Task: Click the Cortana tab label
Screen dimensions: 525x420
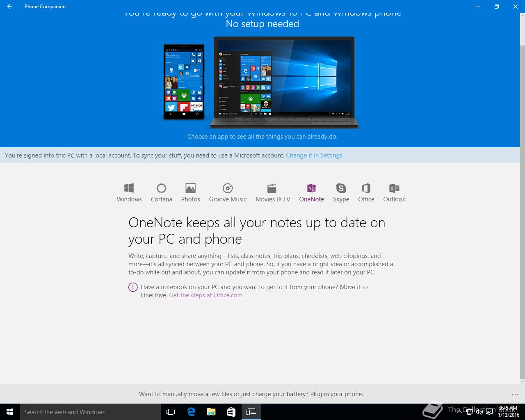Action: coord(161,199)
